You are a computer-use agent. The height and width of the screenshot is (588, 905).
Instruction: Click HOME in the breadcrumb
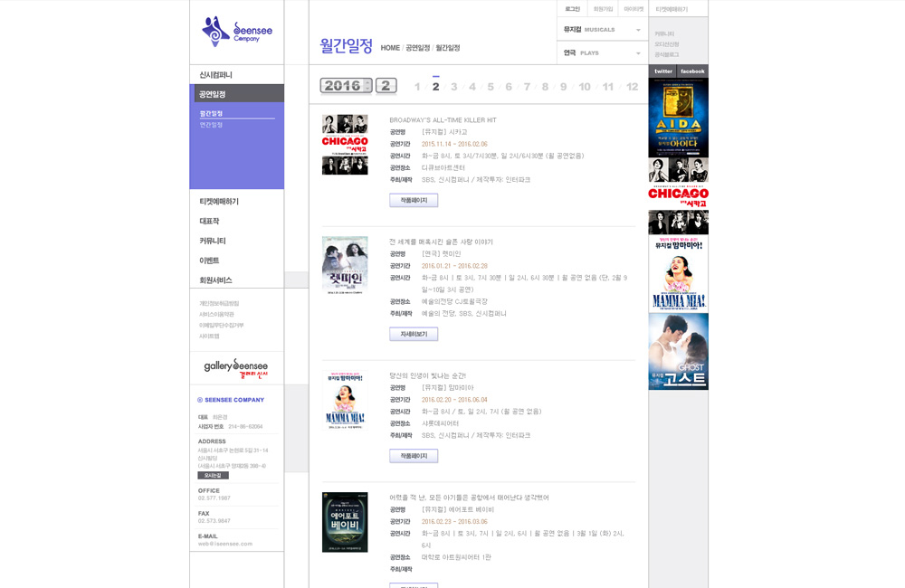tap(390, 48)
